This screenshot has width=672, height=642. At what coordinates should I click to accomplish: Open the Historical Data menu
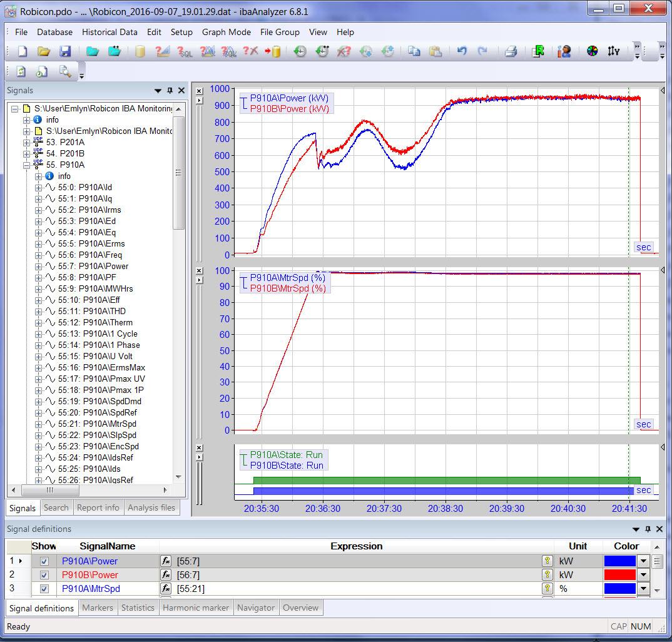(109, 32)
